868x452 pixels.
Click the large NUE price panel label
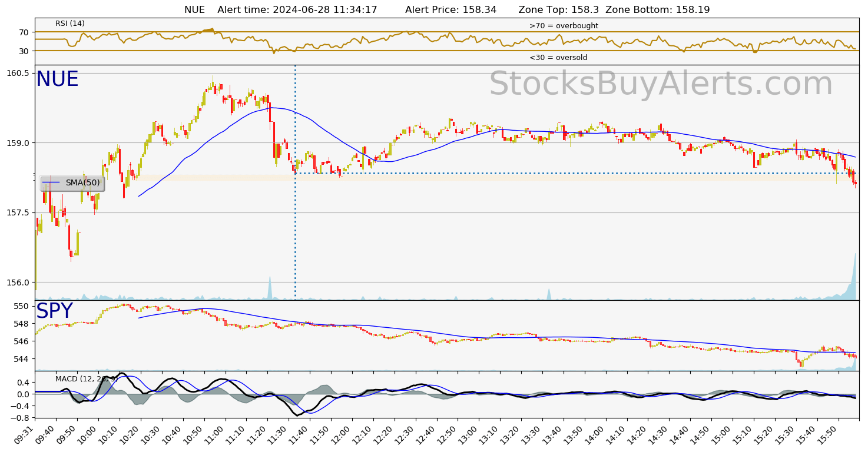57,79
